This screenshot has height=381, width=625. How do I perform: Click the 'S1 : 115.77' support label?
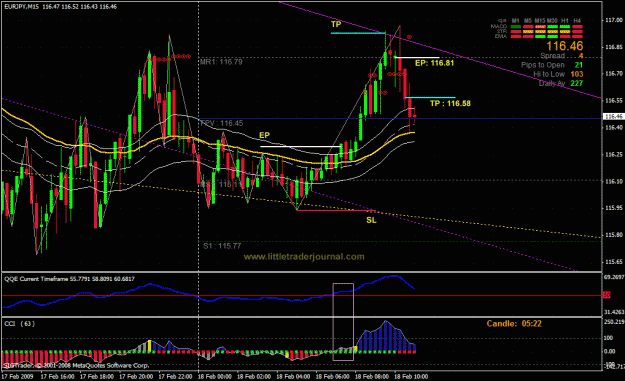click(222, 246)
